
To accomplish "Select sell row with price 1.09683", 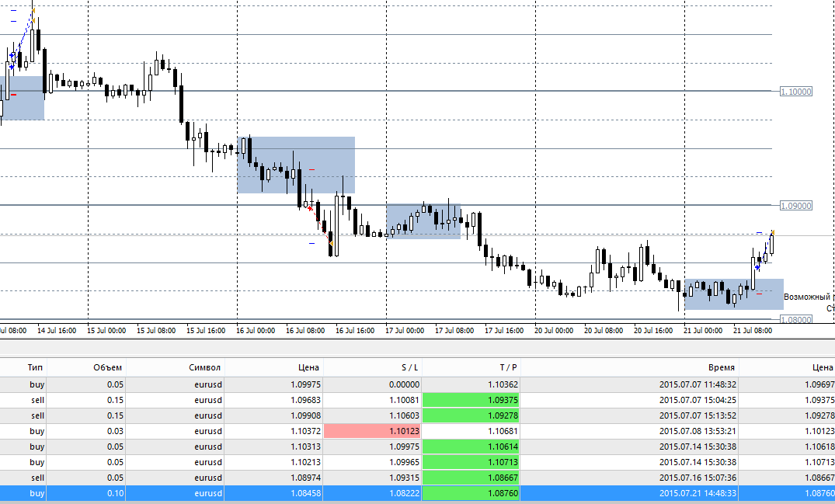I will click(418, 400).
